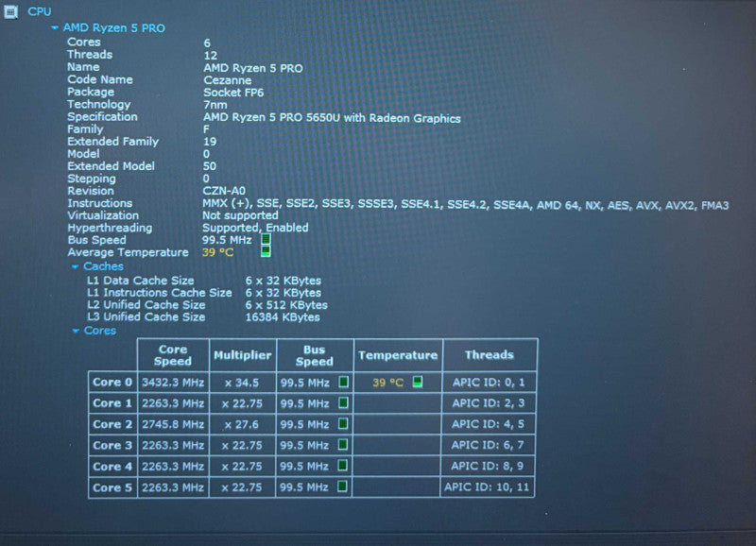Collapse the AMD Ryzen 5 PRO tree node

pos(55,28)
